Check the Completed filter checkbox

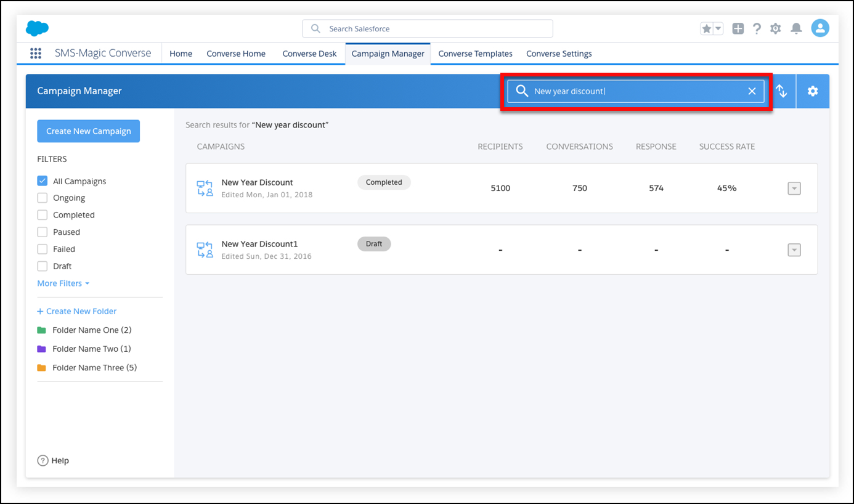(x=43, y=215)
